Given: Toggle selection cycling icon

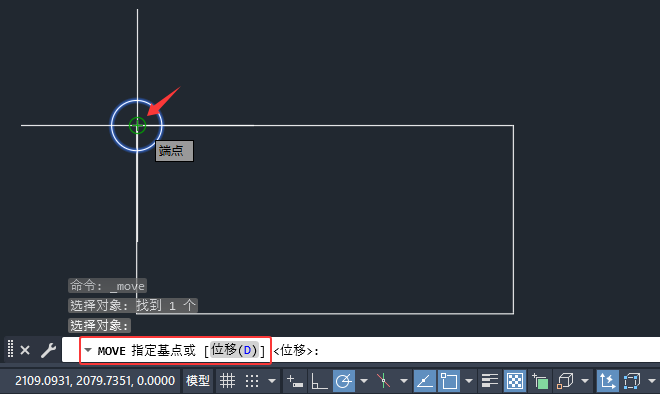Looking at the screenshot, I should [x=540, y=381].
